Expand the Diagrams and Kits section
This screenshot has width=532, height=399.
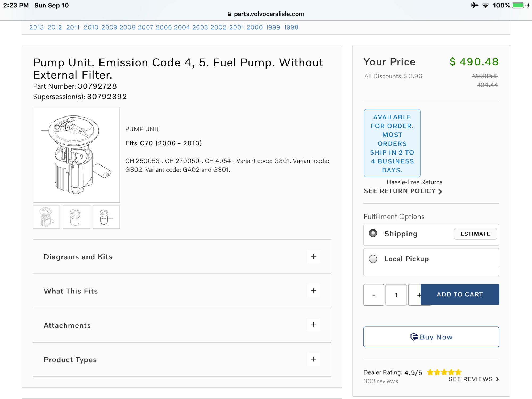point(313,256)
